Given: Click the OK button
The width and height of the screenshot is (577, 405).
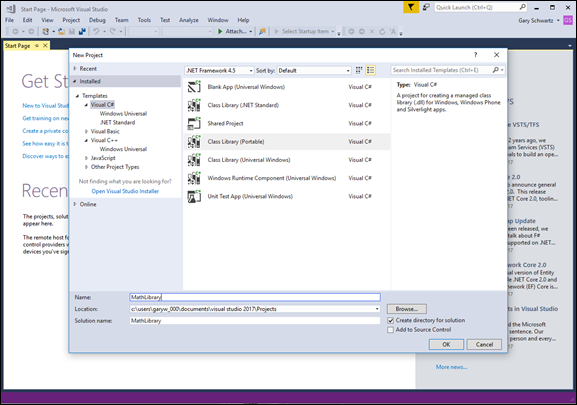Looking at the screenshot, I should point(446,345).
